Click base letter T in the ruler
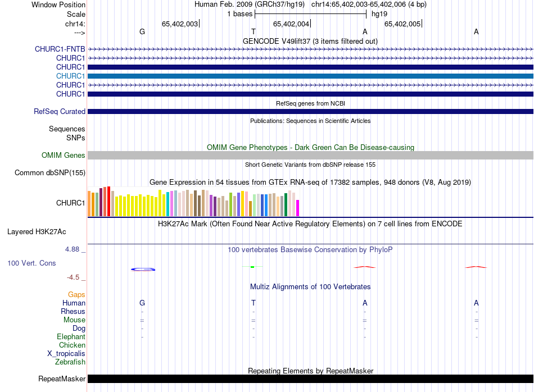 (254, 31)
